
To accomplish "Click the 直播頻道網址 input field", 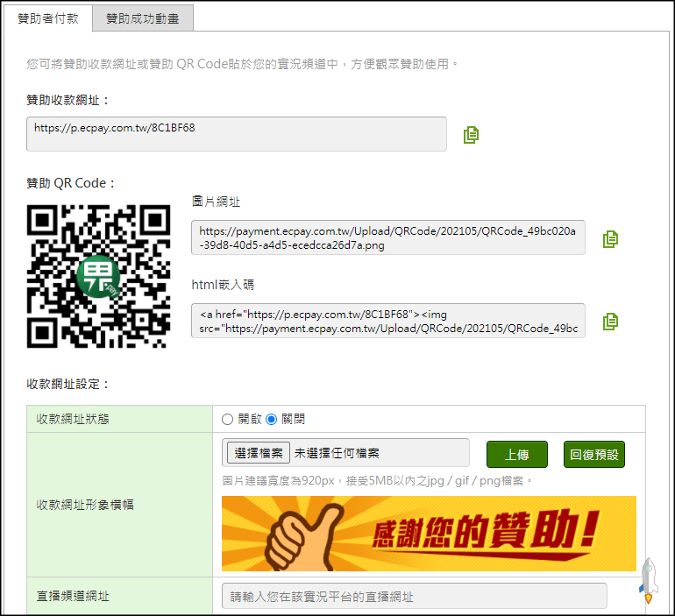I will (414, 596).
